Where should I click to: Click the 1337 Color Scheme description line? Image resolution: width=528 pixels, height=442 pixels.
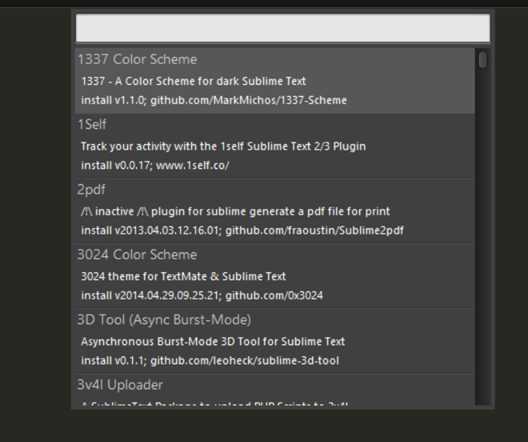tap(194, 81)
